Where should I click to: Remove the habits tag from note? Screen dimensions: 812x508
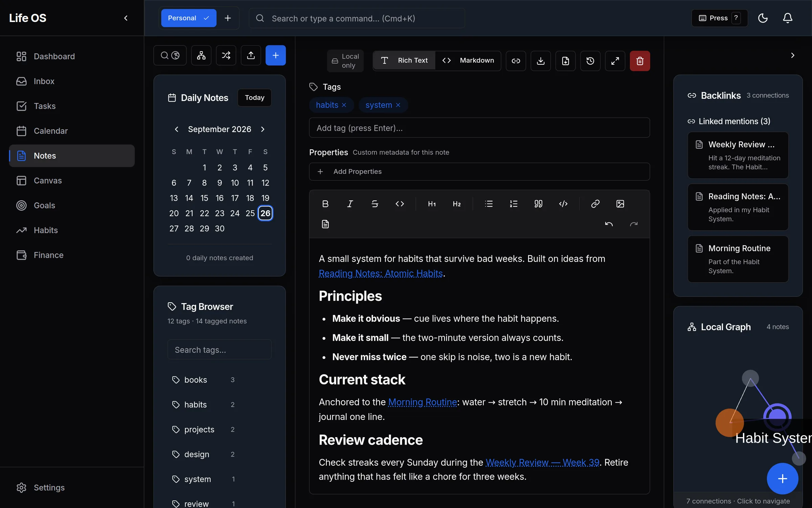[x=344, y=105]
